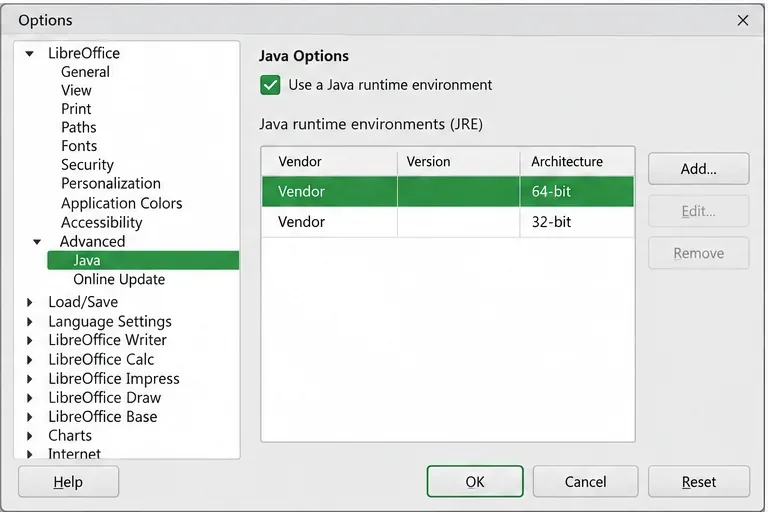Open the Paths options page
The image size is (768, 512).
79,127
